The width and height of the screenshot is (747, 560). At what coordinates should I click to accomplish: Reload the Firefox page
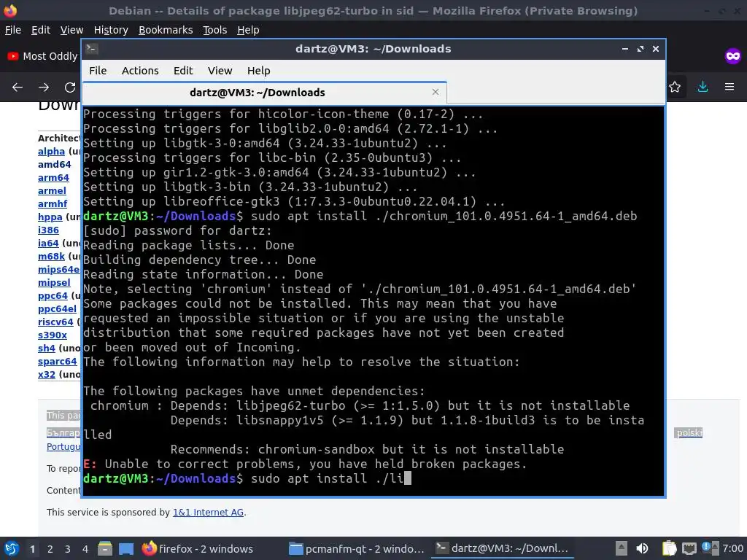(x=70, y=87)
